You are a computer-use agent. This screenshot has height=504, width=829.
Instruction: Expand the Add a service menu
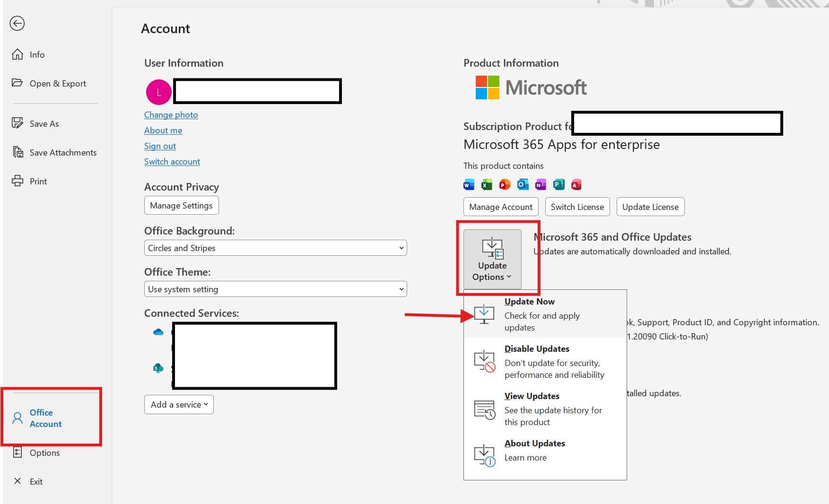pyautogui.click(x=179, y=405)
